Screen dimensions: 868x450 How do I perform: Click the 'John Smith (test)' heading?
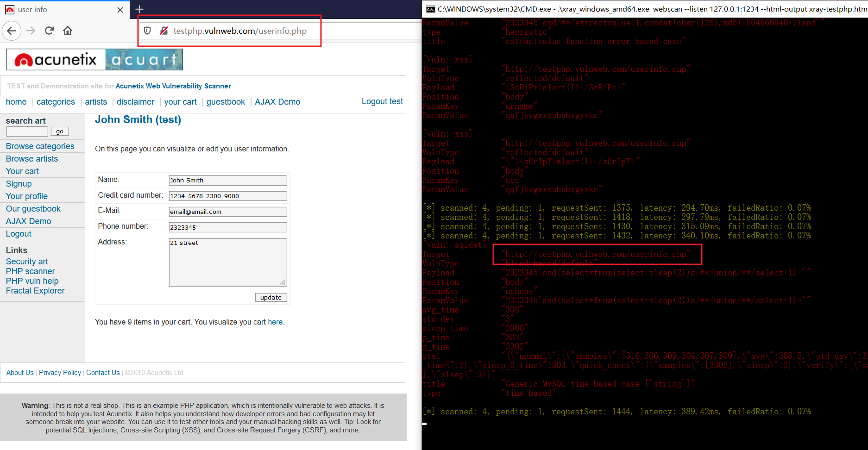(138, 120)
